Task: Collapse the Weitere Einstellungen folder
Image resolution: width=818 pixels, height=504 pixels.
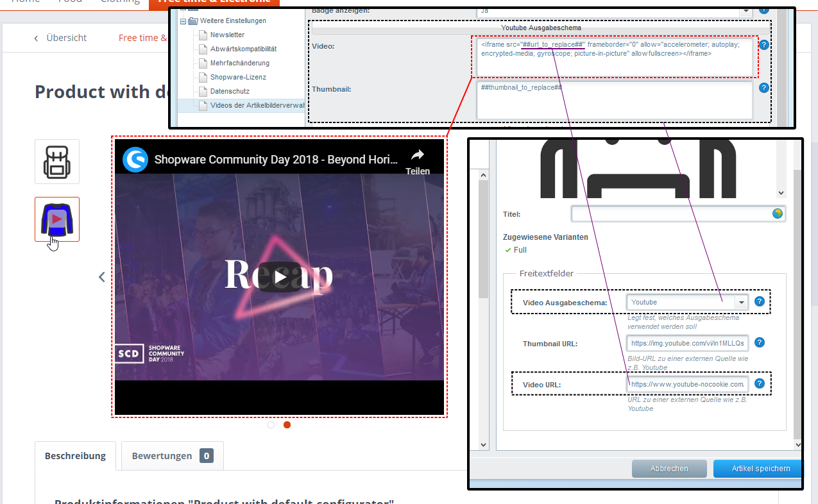Action: point(183,21)
